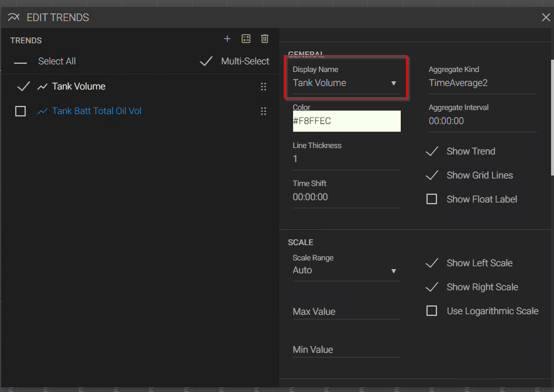Click the Edit Trends header icon
Viewport: 554px width, 392px height.
pos(13,18)
